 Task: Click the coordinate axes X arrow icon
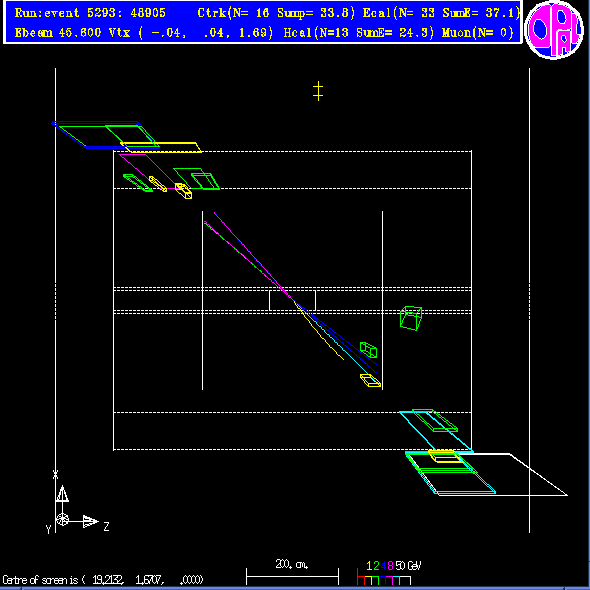pos(62,494)
